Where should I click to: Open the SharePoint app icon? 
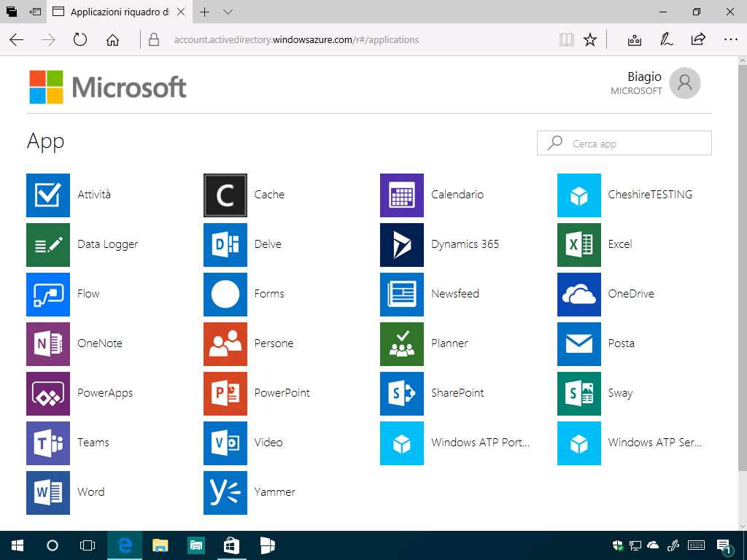402,393
